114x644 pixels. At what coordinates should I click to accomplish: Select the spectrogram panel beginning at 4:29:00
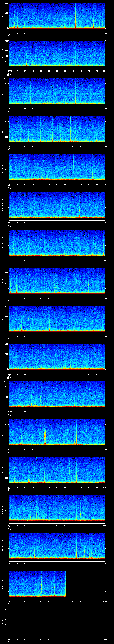(57, 205)
